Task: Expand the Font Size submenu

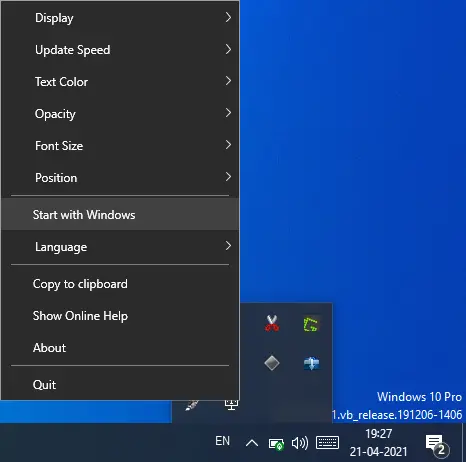Action: pyautogui.click(x=120, y=146)
